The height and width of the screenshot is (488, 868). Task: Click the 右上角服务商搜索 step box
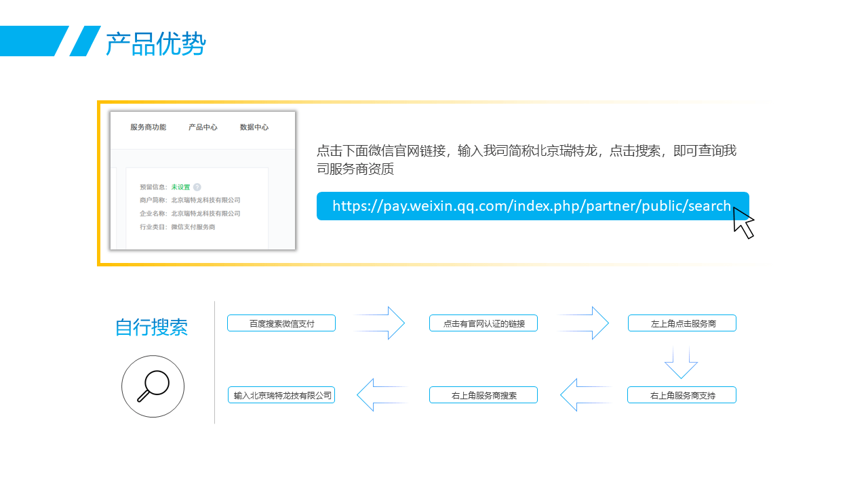click(x=484, y=395)
